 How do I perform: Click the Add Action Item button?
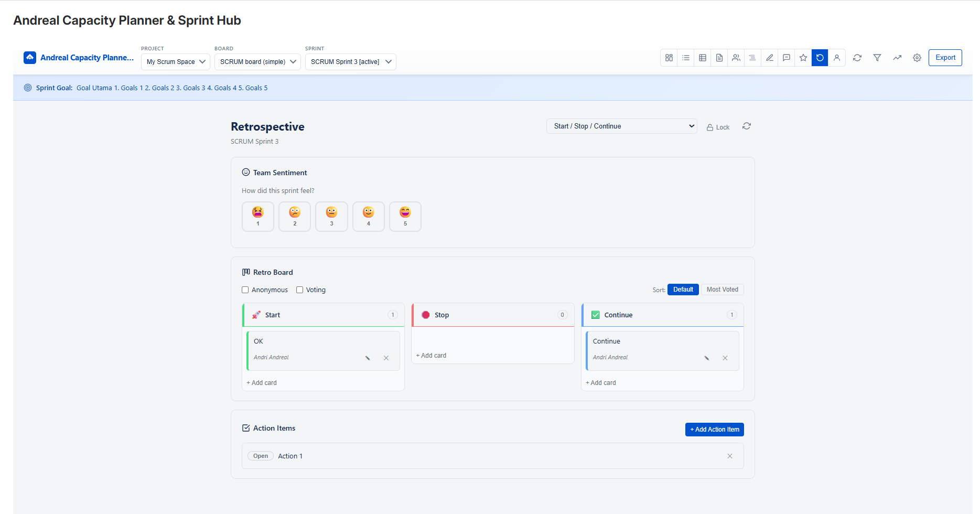pos(714,430)
